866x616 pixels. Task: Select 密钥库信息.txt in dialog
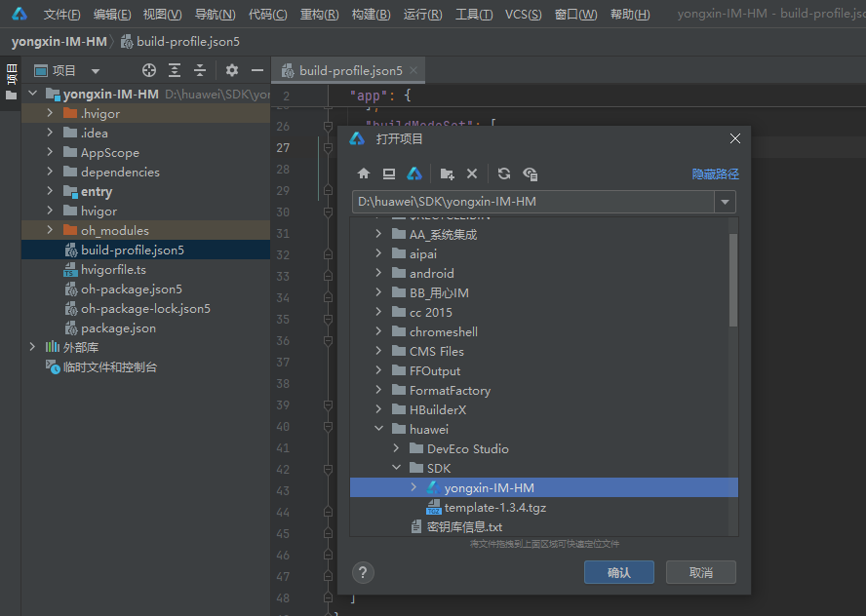click(x=464, y=526)
